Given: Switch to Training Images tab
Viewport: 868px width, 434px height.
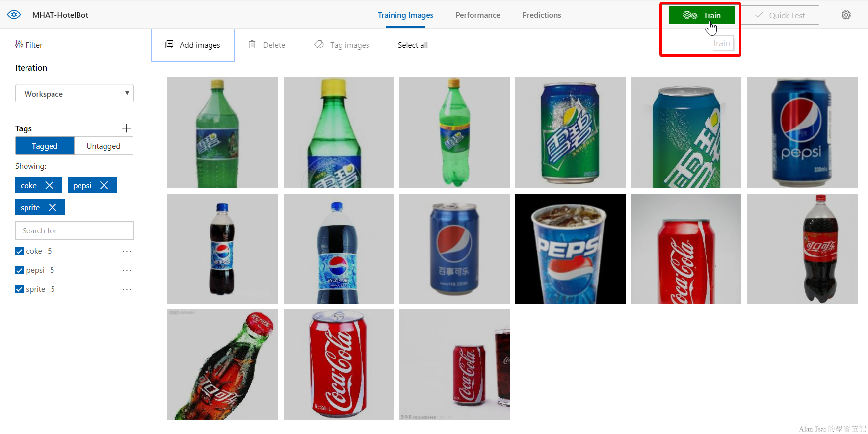Looking at the screenshot, I should [405, 15].
